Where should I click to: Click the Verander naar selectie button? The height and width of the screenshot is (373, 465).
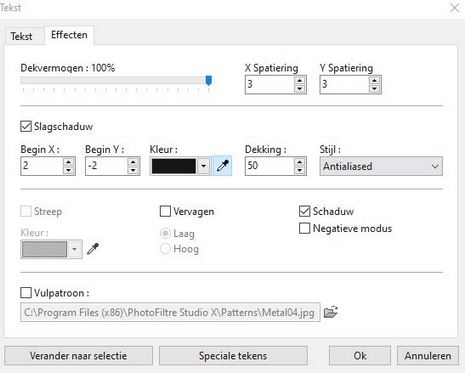78,356
